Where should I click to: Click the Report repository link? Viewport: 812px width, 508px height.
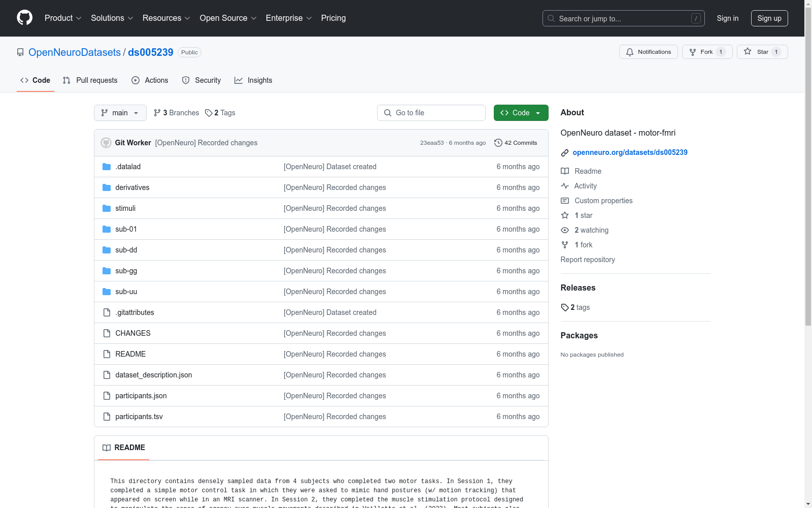point(588,260)
